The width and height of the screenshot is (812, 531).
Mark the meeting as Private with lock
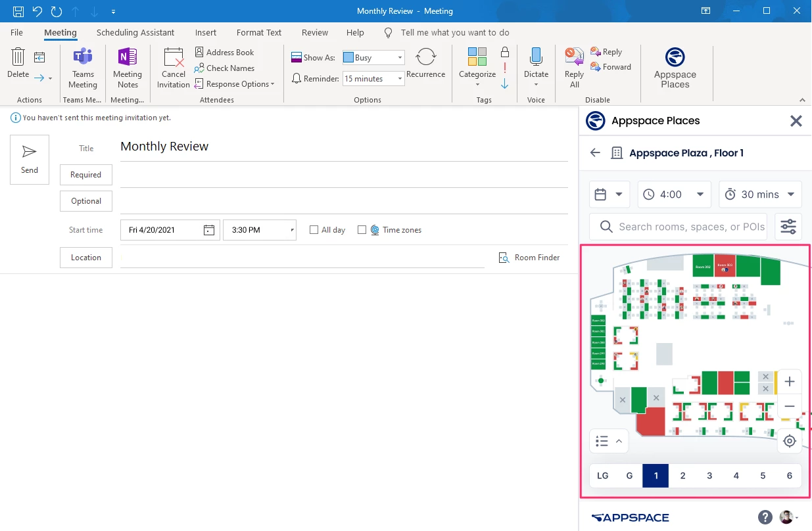click(505, 52)
